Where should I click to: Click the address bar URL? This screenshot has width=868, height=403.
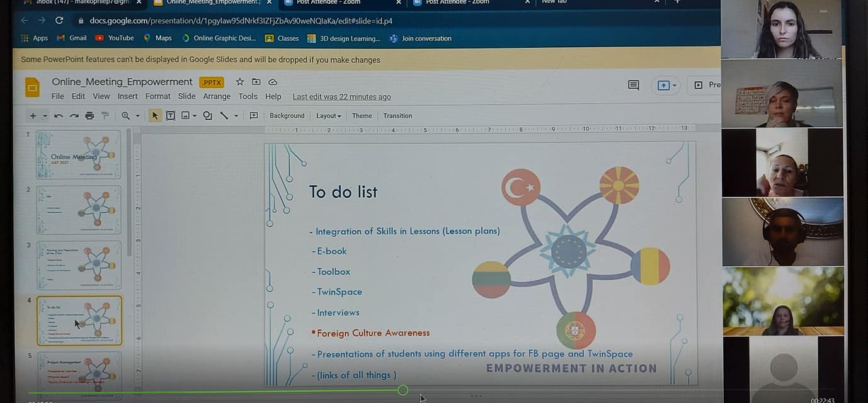241,21
